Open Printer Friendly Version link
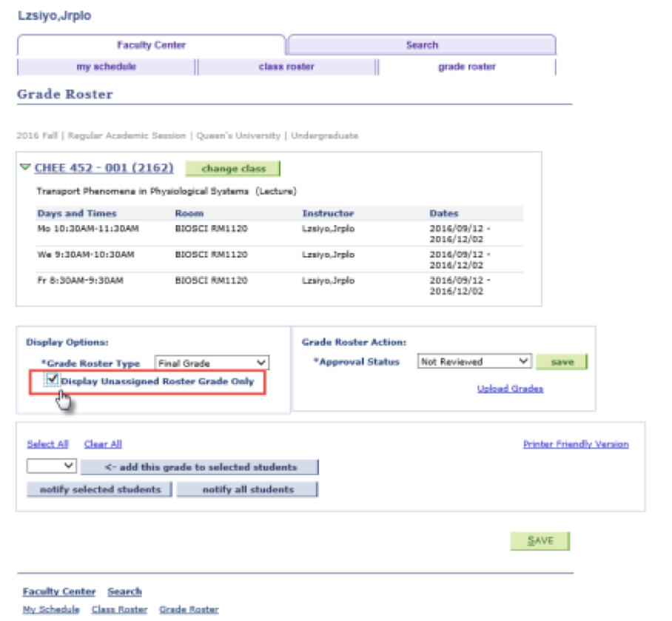This screenshot has width=672, height=621. pos(575,444)
